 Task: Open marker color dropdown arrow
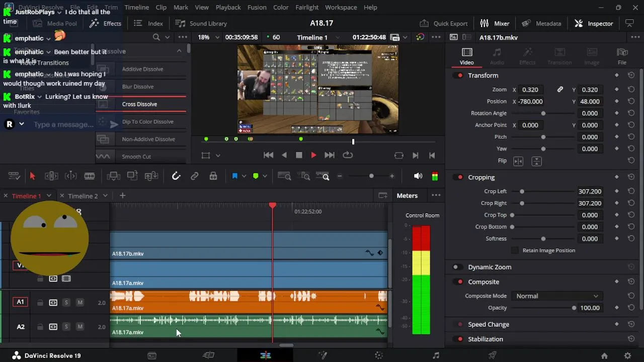[x=265, y=176]
